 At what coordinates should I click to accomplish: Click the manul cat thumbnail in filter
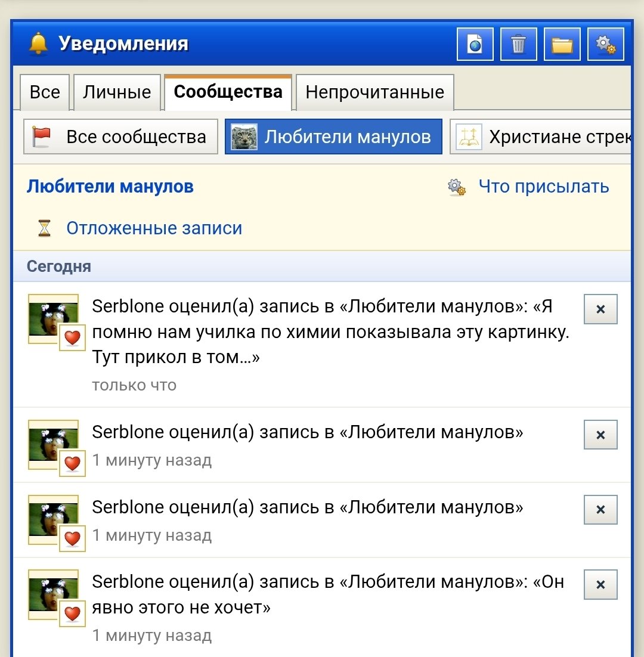tap(244, 137)
